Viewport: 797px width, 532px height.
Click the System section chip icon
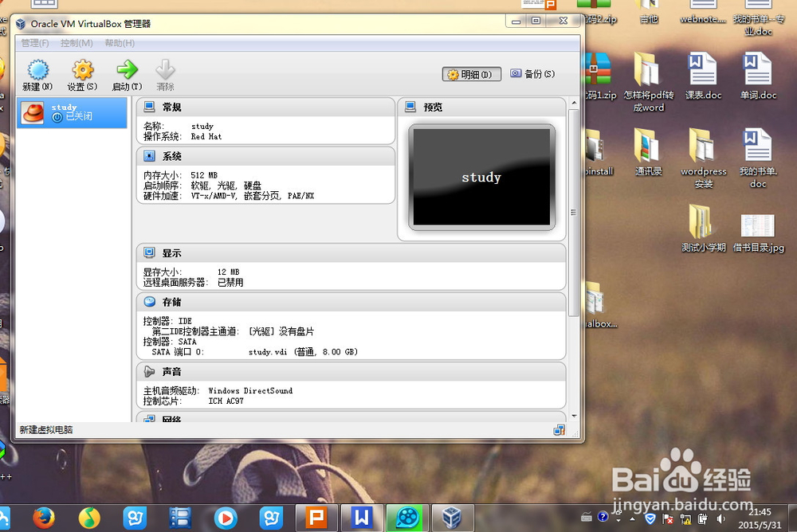(x=149, y=155)
